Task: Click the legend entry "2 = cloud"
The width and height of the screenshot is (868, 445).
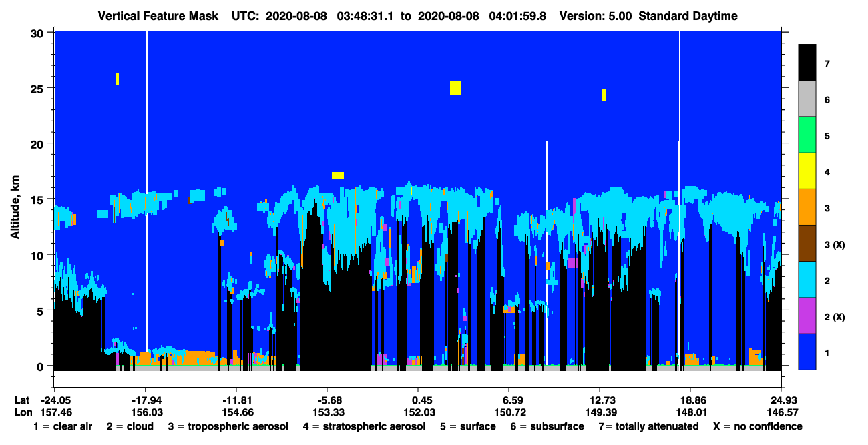Action: tap(129, 426)
